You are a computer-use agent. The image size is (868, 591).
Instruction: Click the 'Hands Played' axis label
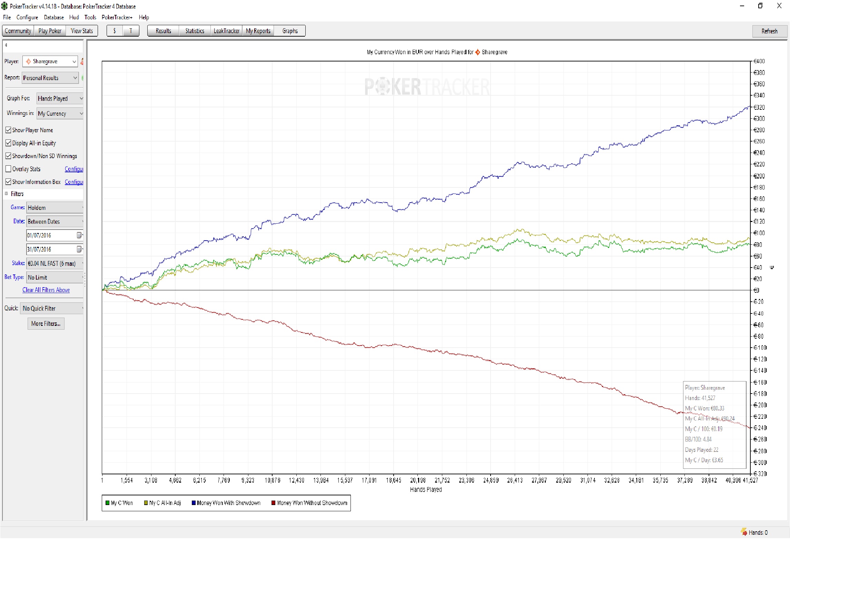(x=426, y=489)
